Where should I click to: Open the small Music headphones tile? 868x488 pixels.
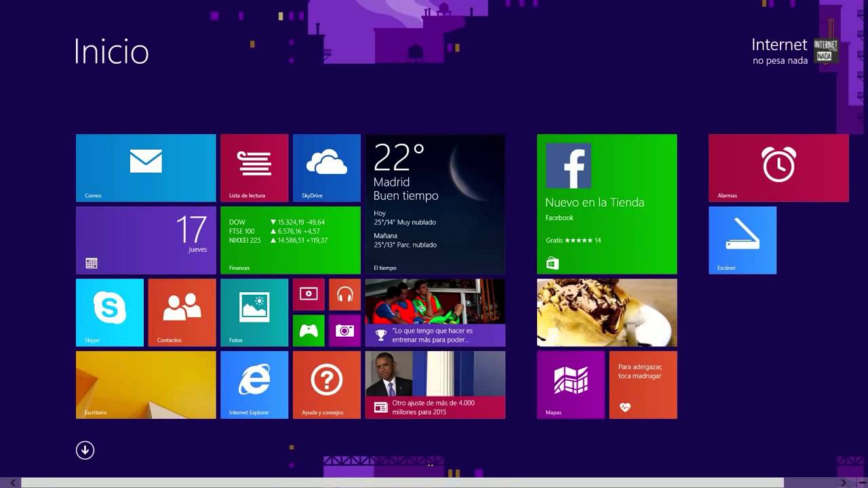(x=345, y=294)
